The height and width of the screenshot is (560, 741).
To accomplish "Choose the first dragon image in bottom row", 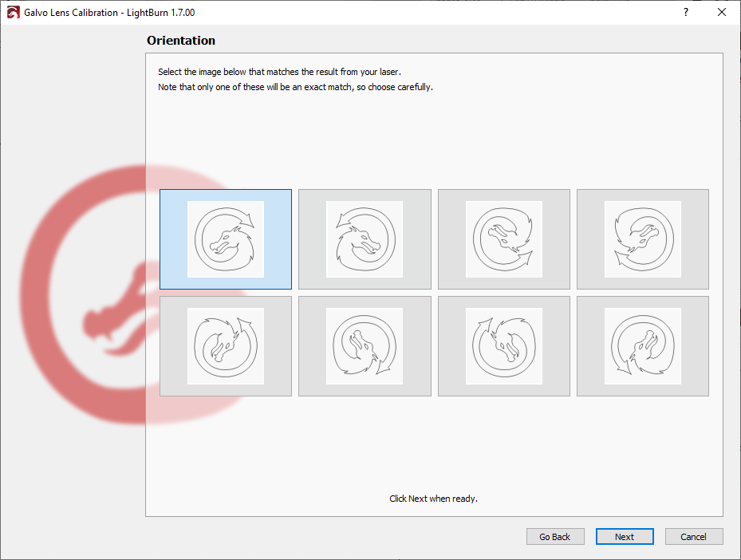I will (x=226, y=346).
